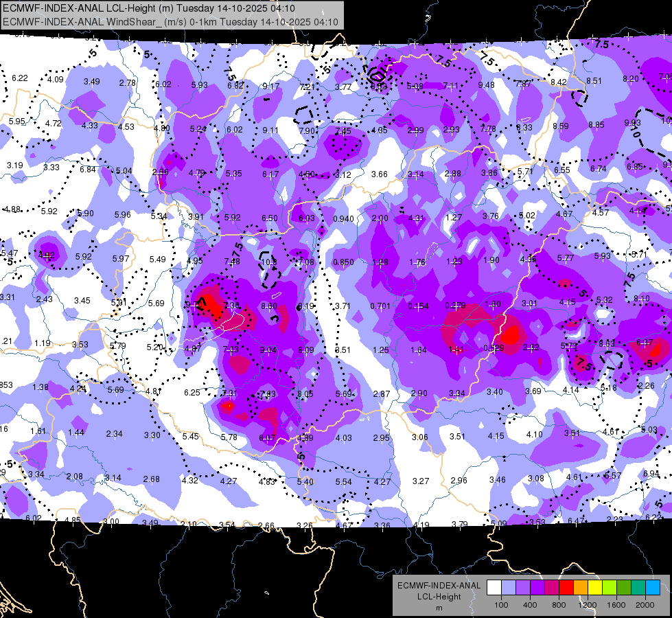Select the red legend swatch

click(x=566, y=588)
